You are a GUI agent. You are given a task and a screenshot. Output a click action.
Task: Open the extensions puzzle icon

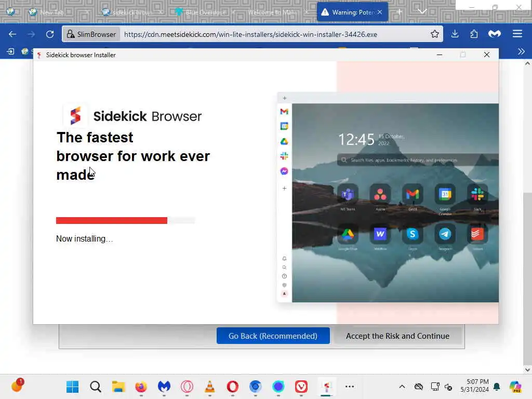tap(474, 34)
